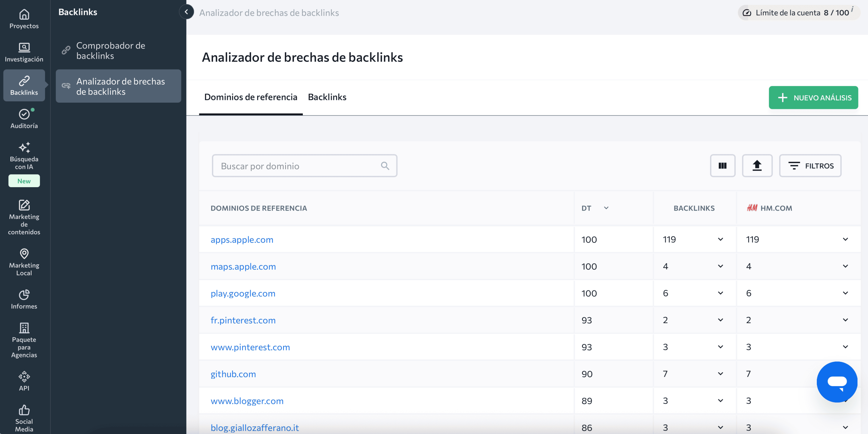Open the Auditoría section
Screen dimensions: 868x434
click(x=24, y=119)
